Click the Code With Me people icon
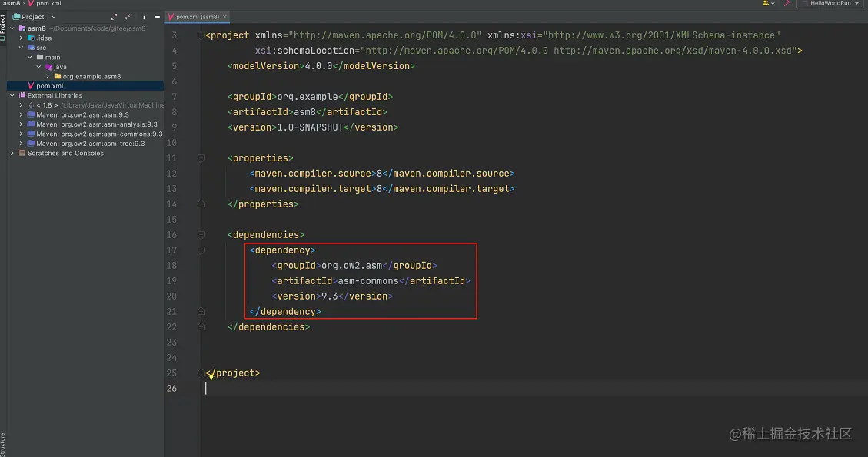Image resolution: width=868 pixels, height=457 pixels. pyautogui.click(x=767, y=3)
